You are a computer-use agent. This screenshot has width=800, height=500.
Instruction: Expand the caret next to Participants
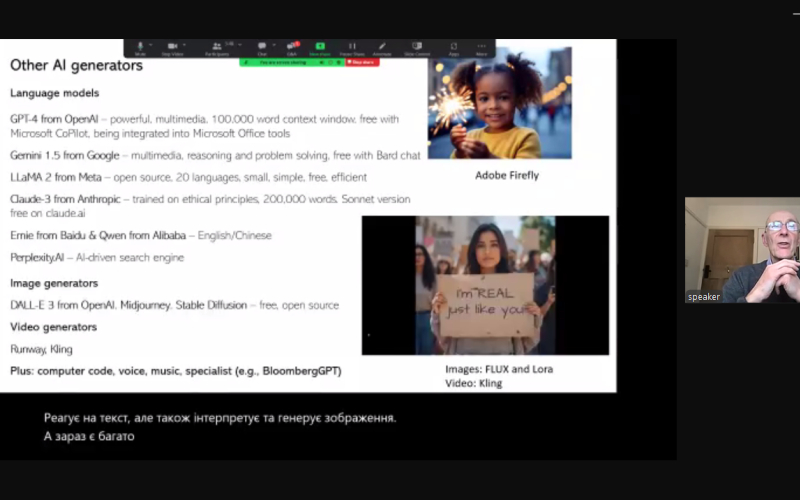[x=240, y=45]
